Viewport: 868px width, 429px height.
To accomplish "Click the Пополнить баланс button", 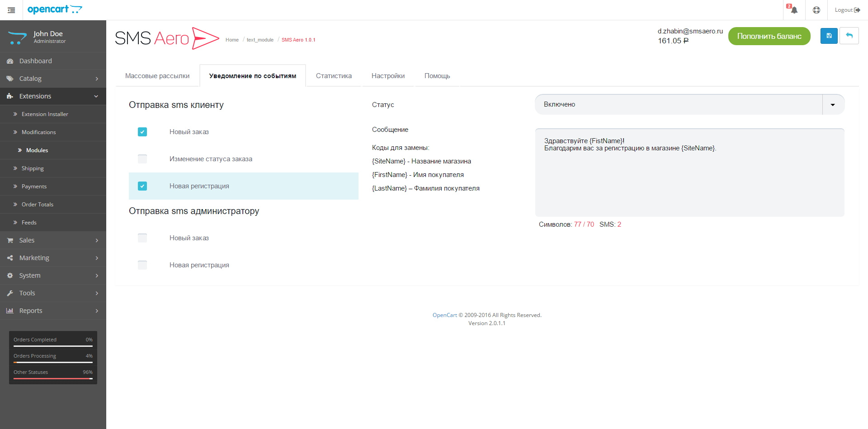I will point(769,36).
